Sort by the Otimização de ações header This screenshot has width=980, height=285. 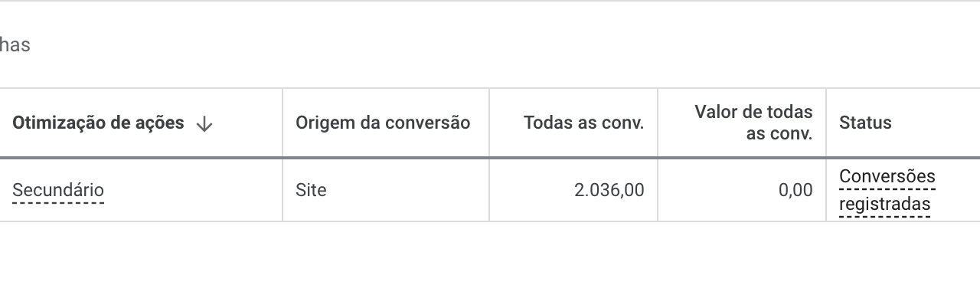98,123
